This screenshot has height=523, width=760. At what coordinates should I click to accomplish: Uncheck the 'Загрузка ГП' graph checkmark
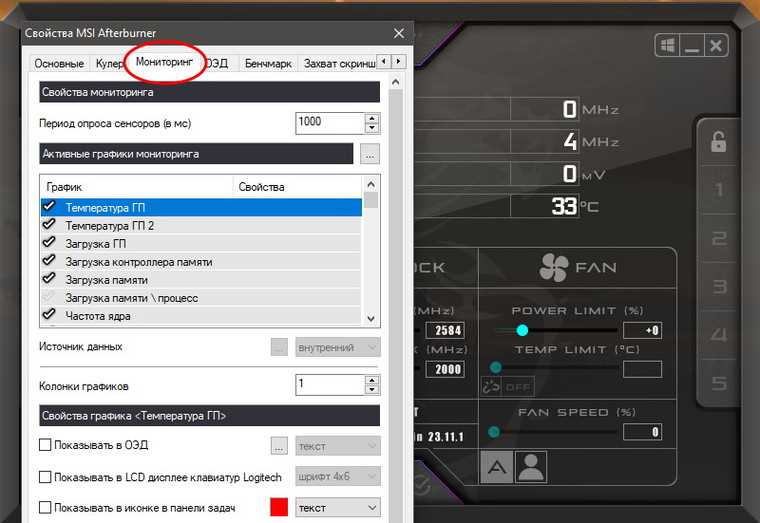click(x=48, y=243)
